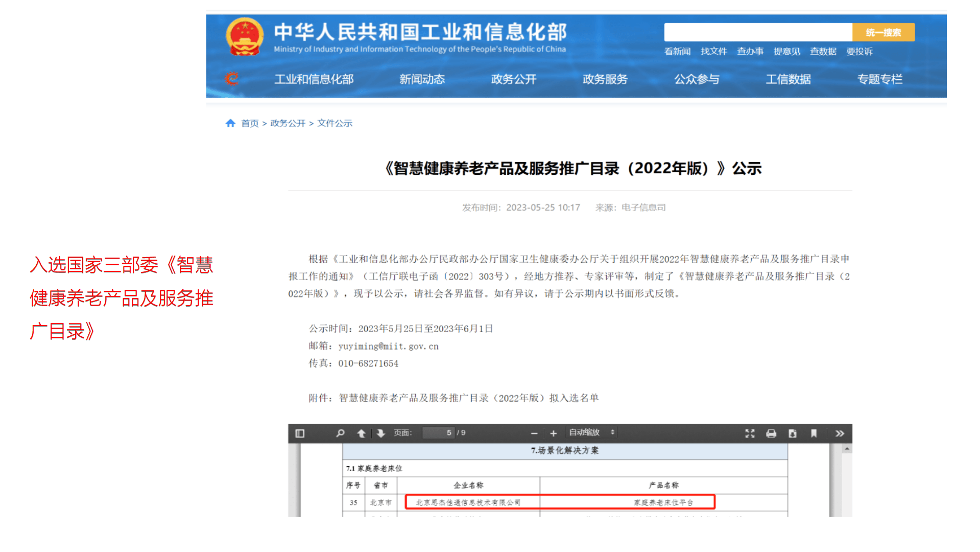The width and height of the screenshot is (980, 552).
Task: Click the PDF page number field
Action: pyautogui.click(x=439, y=433)
